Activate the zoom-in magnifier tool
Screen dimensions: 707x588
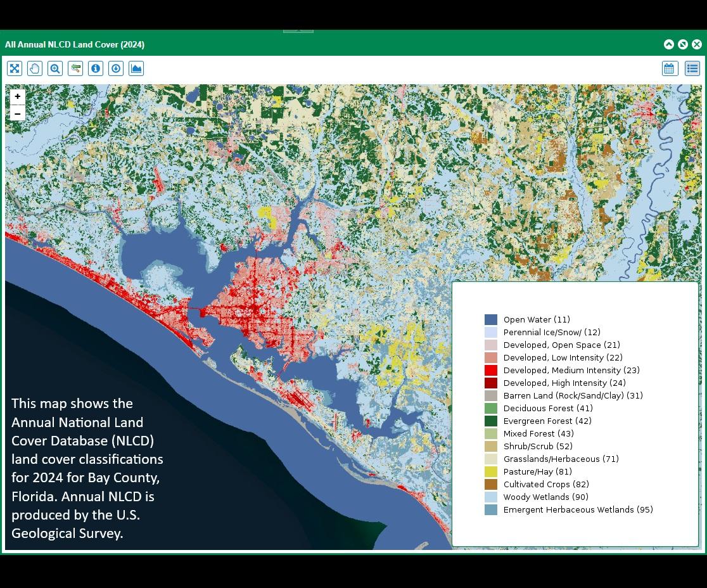(55, 68)
